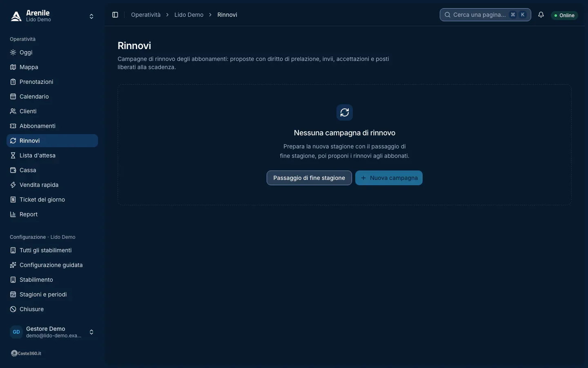The height and width of the screenshot is (368, 588).
Task: Open Prenotazioni from the sidebar
Action: click(52, 82)
